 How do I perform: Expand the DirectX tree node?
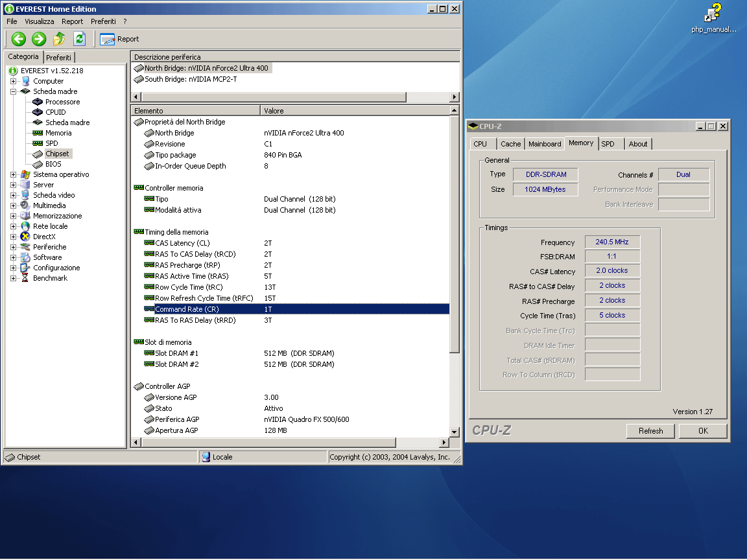(x=14, y=237)
